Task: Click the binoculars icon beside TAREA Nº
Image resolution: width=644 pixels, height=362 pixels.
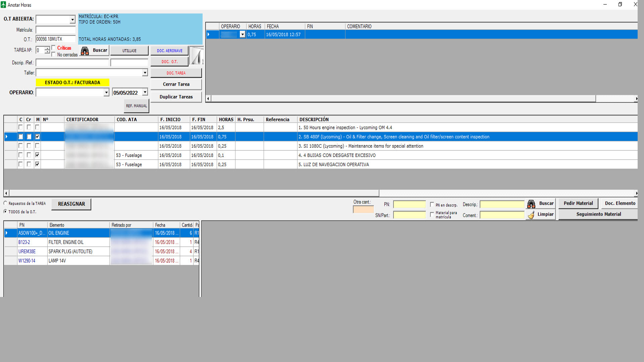Action: coord(85,51)
